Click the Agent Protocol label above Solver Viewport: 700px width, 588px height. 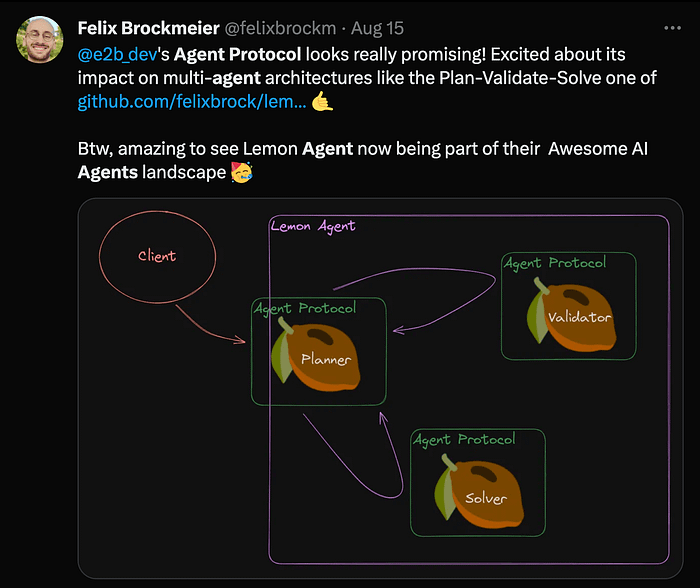464,440
